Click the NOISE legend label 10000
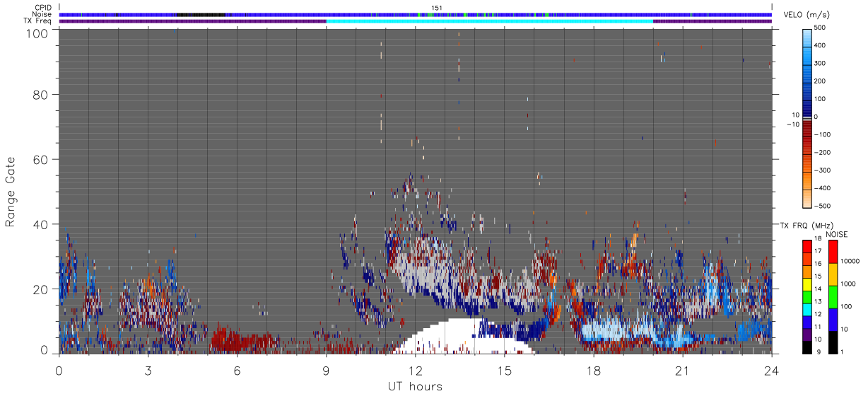The image size is (868, 401). pyautogui.click(x=849, y=261)
